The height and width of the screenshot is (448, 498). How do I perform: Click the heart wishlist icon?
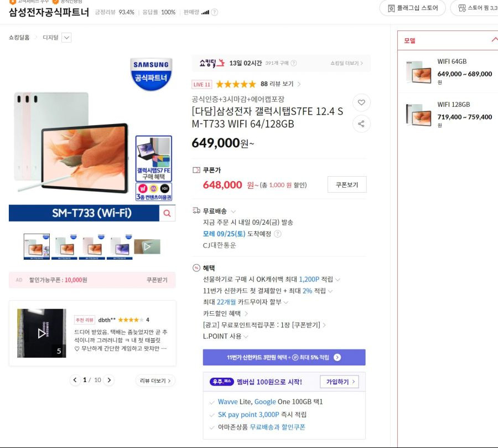(361, 102)
